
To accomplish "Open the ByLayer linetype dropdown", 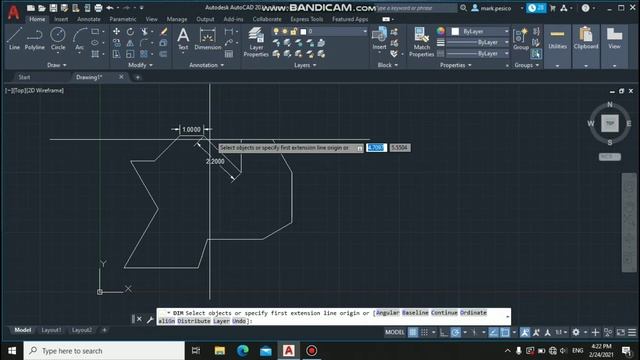I will pos(478,53).
